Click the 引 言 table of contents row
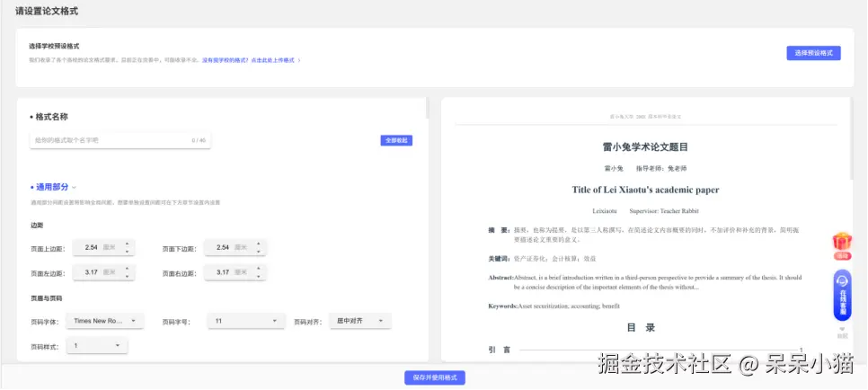This screenshot has height=390, width=868. pyautogui.click(x=645, y=350)
